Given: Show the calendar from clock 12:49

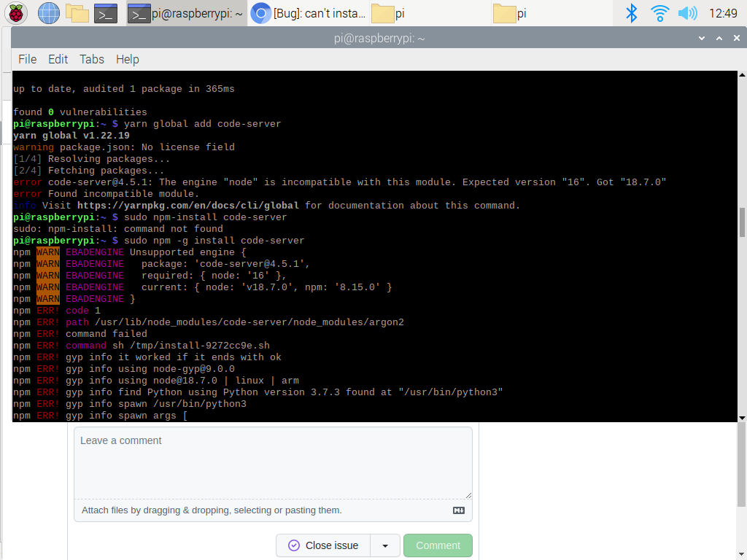Looking at the screenshot, I should tap(723, 13).
